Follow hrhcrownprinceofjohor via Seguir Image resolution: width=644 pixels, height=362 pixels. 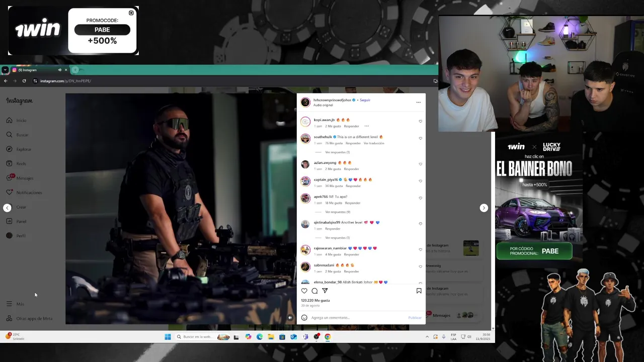point(365,100)
